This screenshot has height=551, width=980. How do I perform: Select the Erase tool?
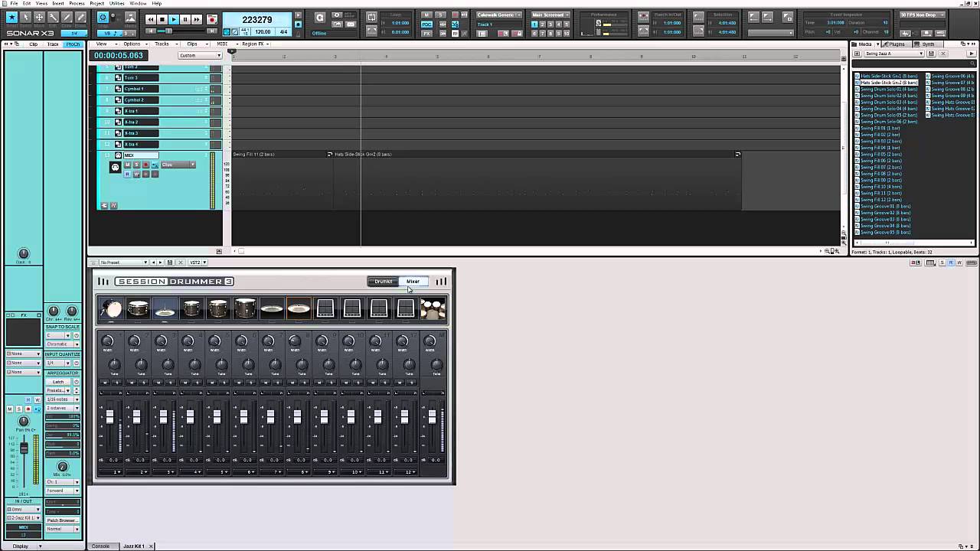pyautogui.click(x=80, y=17)
